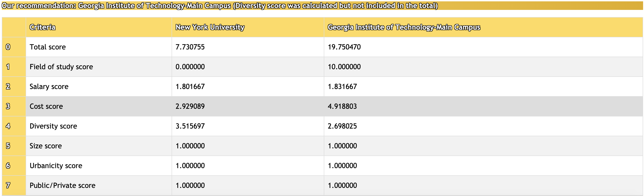Select the Size score label

46,146
